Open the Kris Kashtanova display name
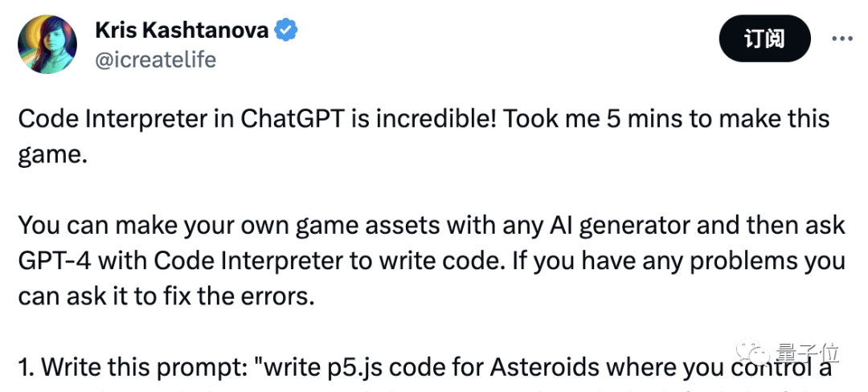Viewport: 868px width, 392px height. [183, 31]
